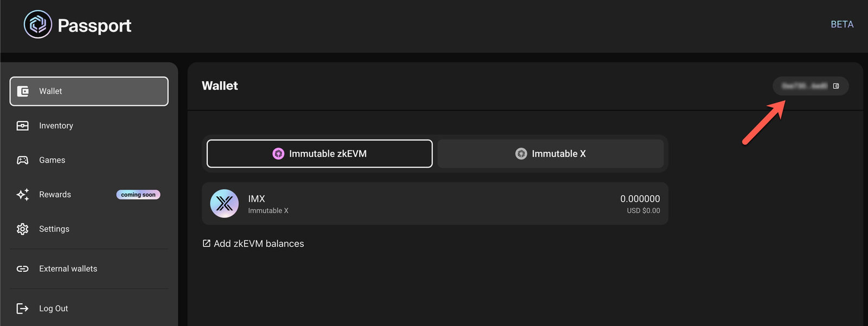The width and height of the screenshot is (868, 326).
Task: Click the external-link icon before Add zkEVM
Action: tap(207, 244)
